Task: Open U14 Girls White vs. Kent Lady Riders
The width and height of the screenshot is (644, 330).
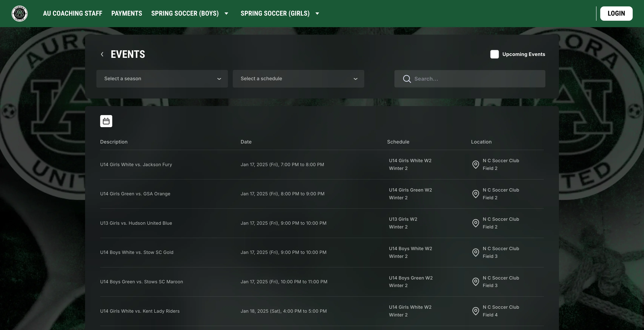Action: pyautogui.click(x=140, y=311)
